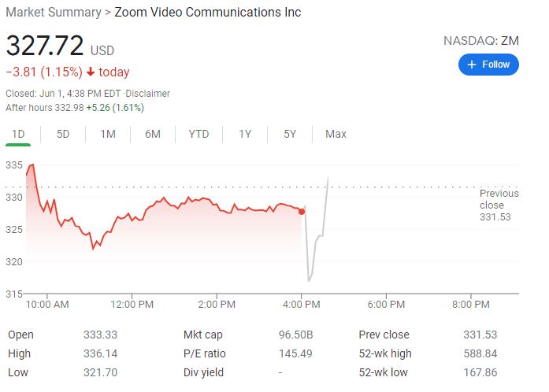Screen dimensions: 549x392
Task: Click the red down arrow beside today
Action: tap(91, 72)
